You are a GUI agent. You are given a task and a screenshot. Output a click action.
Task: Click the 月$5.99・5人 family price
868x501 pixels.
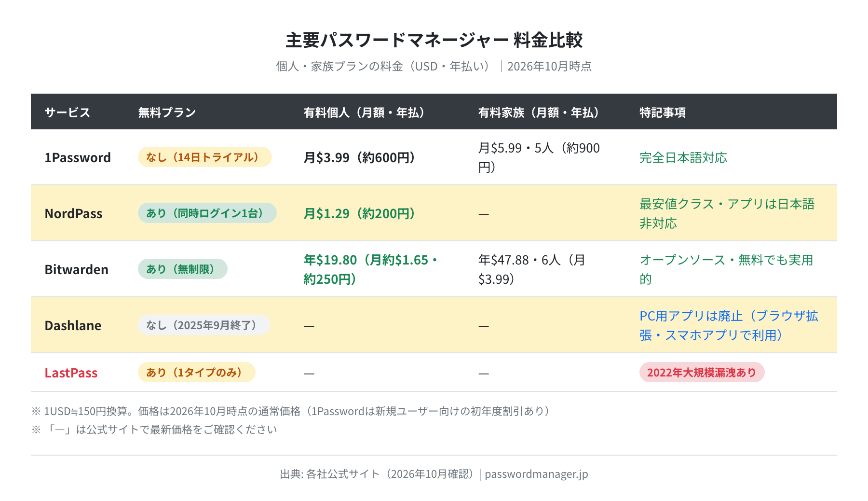click(539, 157)
